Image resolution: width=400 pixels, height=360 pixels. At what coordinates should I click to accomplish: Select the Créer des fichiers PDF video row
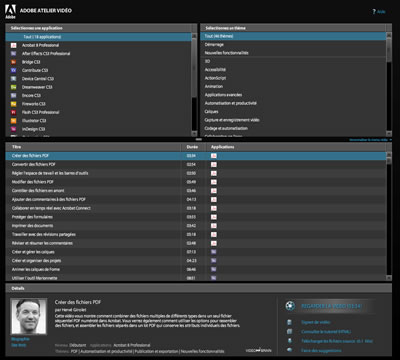click(196, 156)
